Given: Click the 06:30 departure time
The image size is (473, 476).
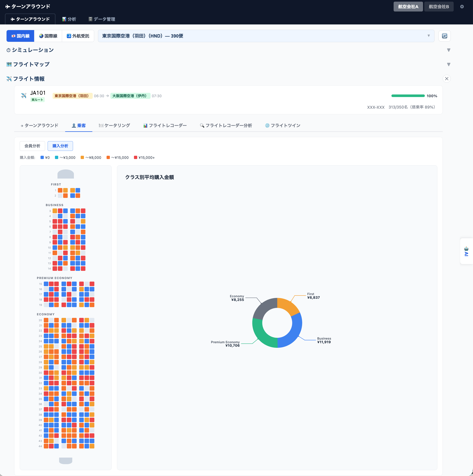Looking at the screenshot, I should (99, 96).
